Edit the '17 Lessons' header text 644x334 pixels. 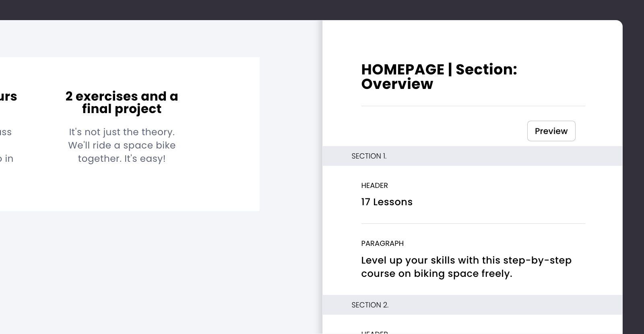pyautogui.click(x=386, y=202)
